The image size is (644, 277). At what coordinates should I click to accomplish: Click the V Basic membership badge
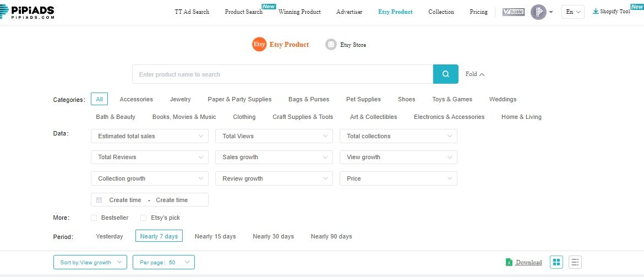[x=514, y=12]
